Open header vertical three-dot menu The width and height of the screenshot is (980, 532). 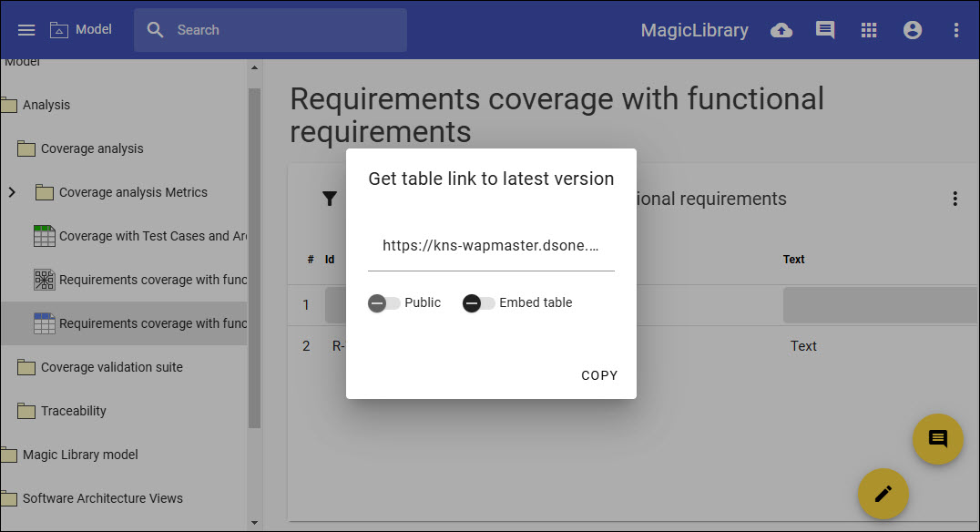click(x=956, y=30)
